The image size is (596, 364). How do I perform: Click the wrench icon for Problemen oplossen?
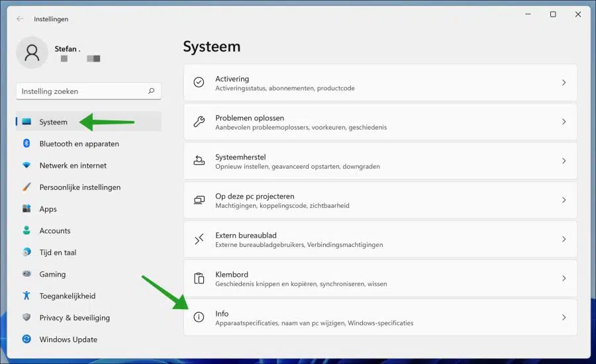199,122
